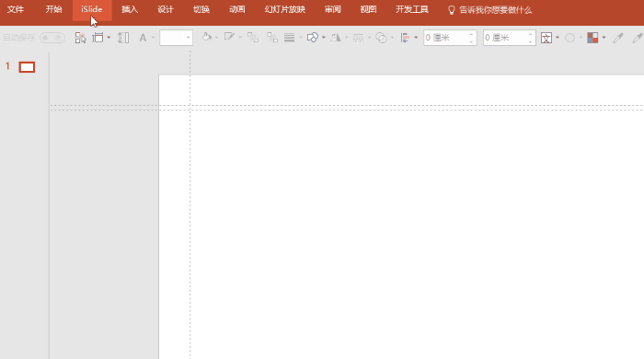The image size is (644, 359).
Task: Click the merge shapes circles icon
Action: click(381, 38)
